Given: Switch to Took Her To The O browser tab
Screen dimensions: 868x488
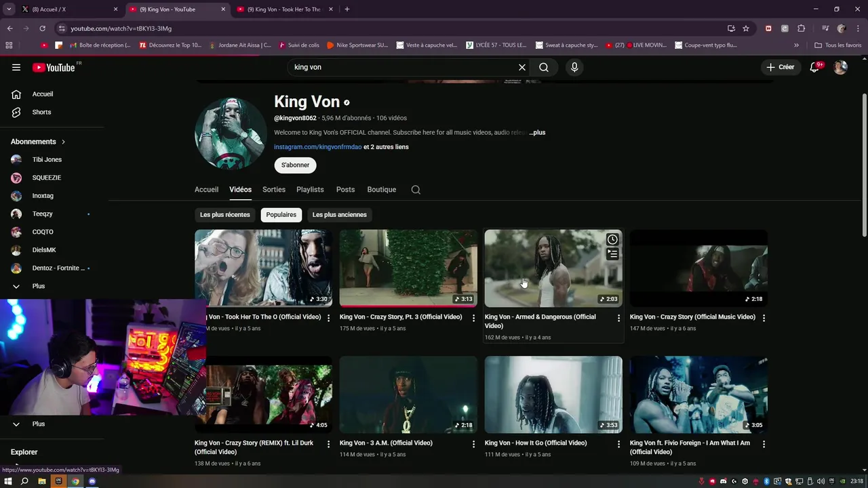Looking at the screenshot, I should pos(284,9).
